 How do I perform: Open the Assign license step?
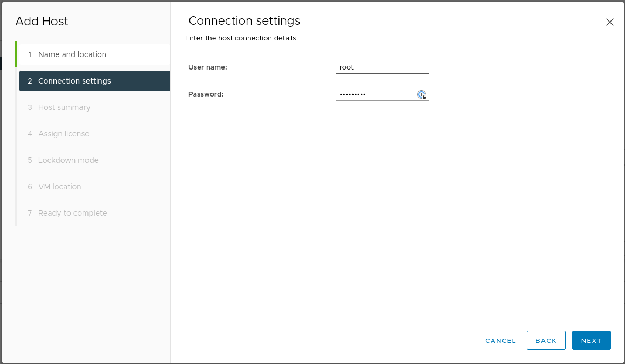point(64,134)
